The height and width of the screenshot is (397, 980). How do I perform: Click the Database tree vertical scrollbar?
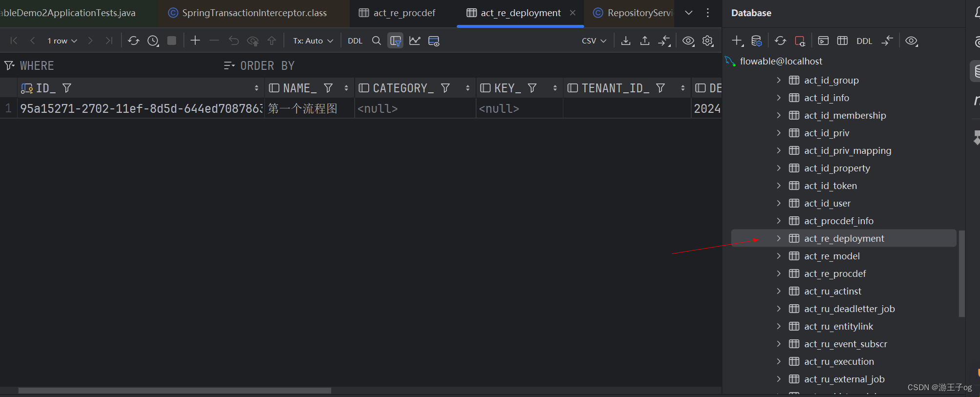(x=962, y=273)
